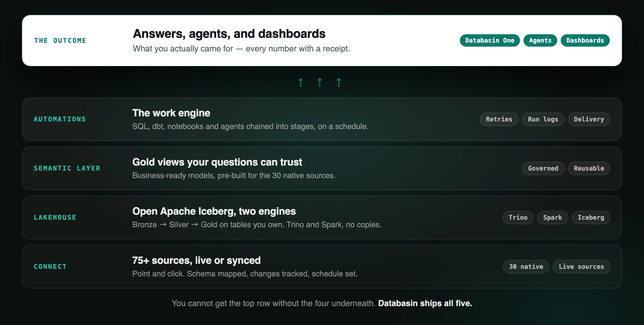Viewport: 644px width, 325px height.
Task: Choose the Governed tag
Action: point(543,168)
